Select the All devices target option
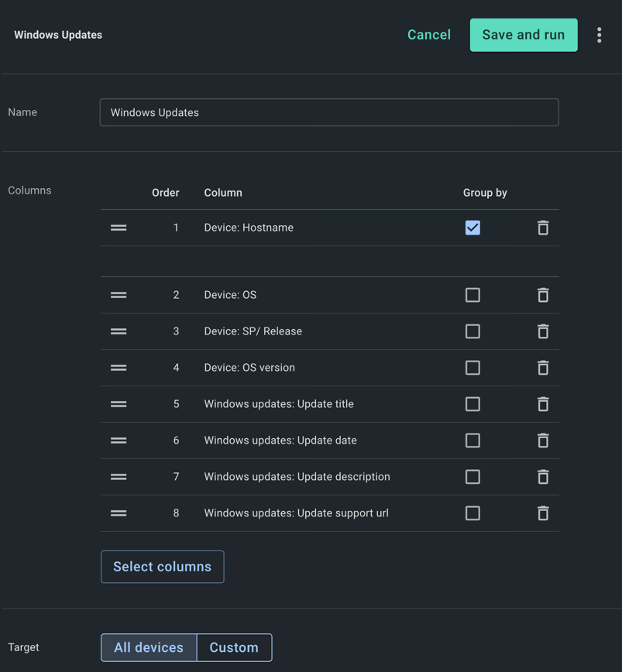 click(149, 647)
